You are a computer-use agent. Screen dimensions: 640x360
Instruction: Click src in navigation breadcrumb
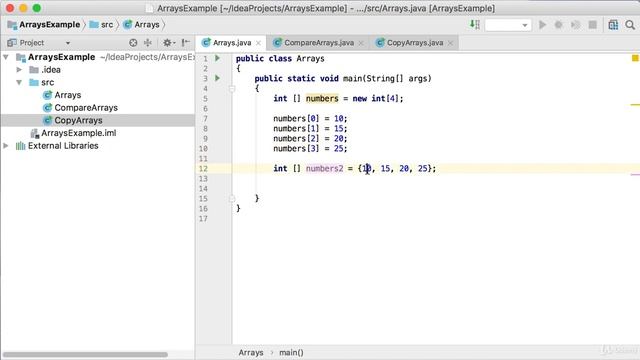pyautogui.click(x=102, y=25)
